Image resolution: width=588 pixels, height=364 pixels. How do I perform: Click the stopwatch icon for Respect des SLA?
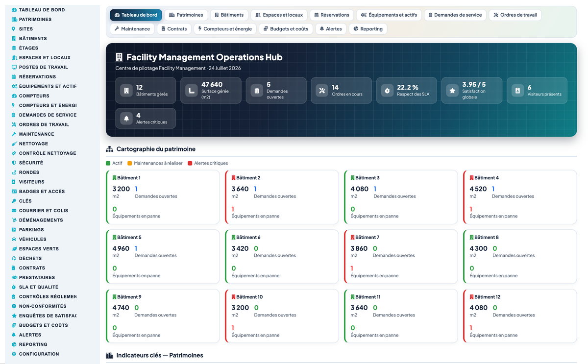[x=387, y=91]
